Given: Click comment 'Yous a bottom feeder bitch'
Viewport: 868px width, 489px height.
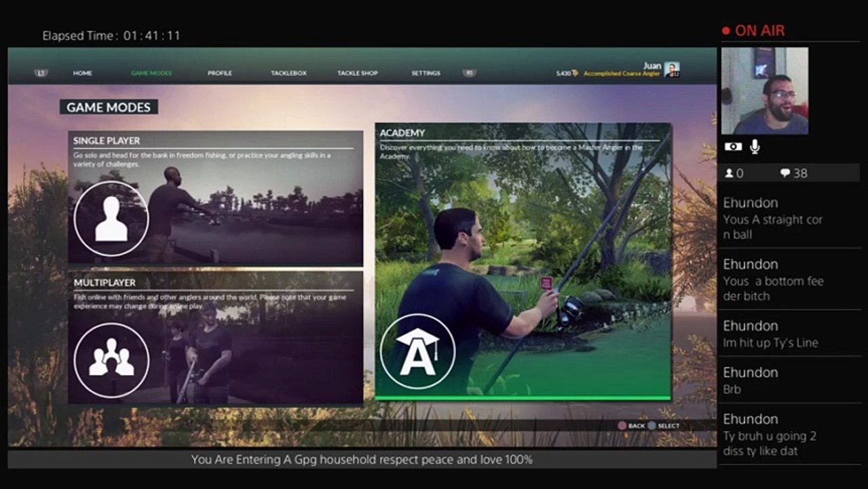Looking at the screenshot, I should 773,289.
